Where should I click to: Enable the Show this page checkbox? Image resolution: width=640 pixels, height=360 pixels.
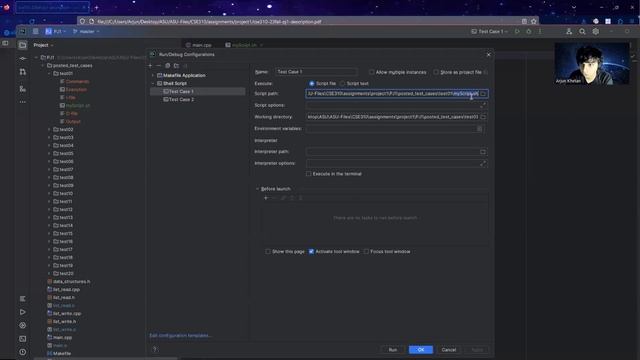268,251
